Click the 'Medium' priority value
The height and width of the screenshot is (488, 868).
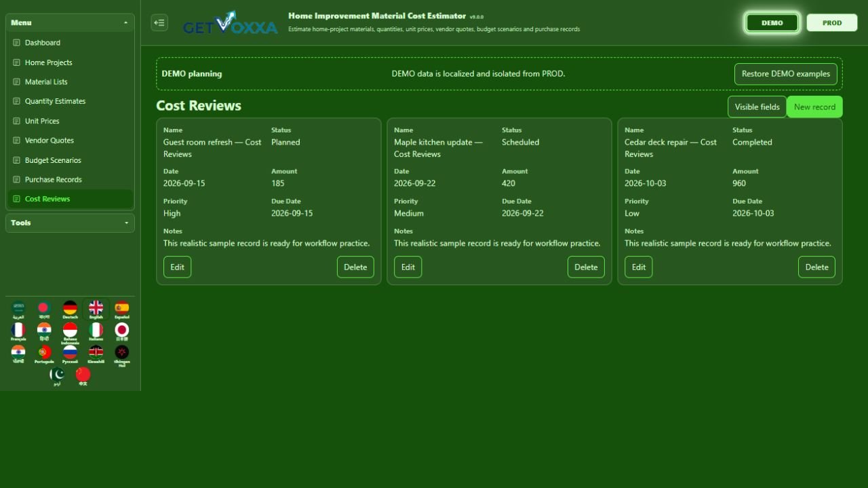click(409, 213)
